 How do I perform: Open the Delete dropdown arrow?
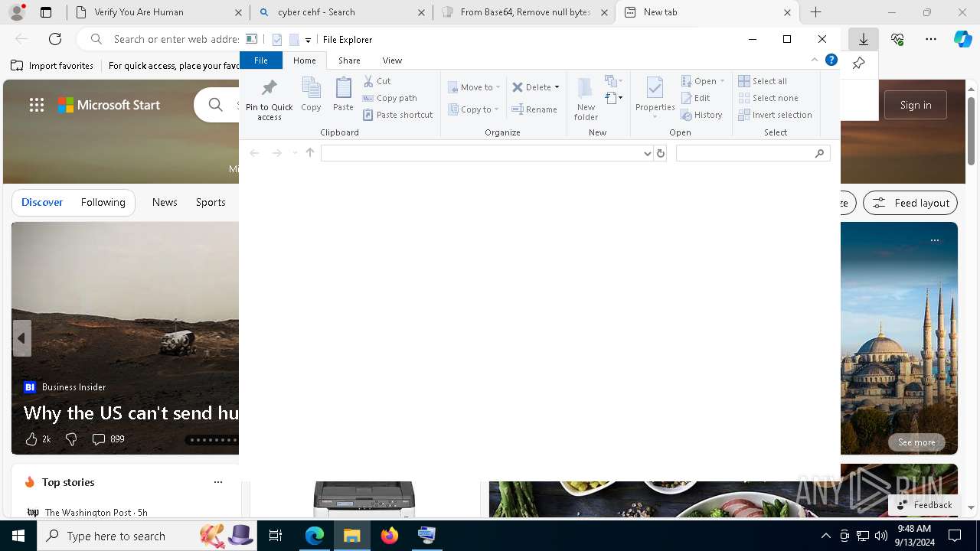(x=557, y=87)
